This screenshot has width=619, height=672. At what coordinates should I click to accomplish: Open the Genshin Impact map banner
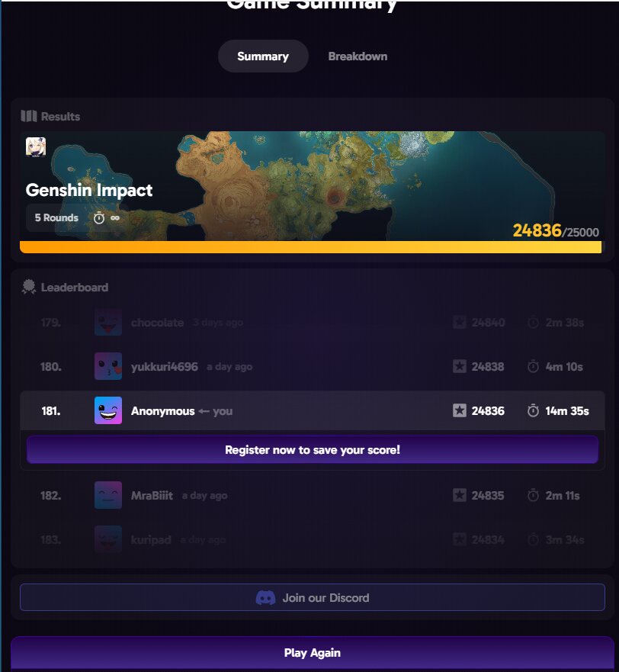pyautogui.click(x=313, y=186)
